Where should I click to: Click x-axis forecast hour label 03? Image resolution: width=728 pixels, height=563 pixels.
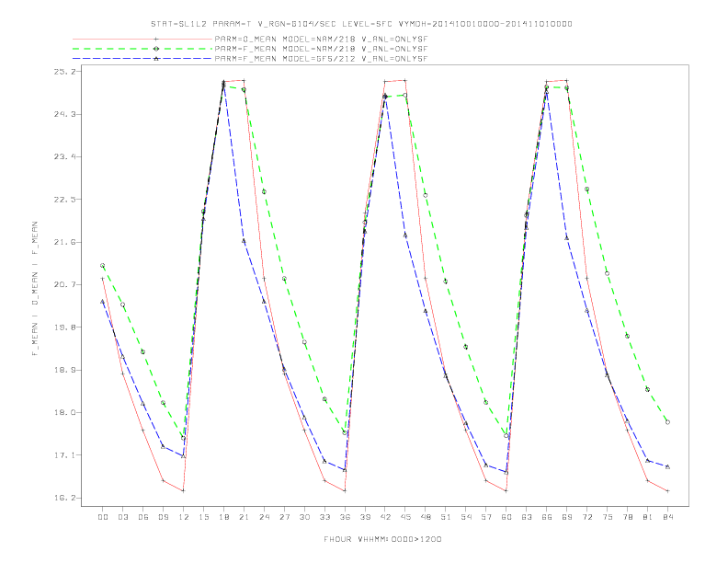coord(122,517)
